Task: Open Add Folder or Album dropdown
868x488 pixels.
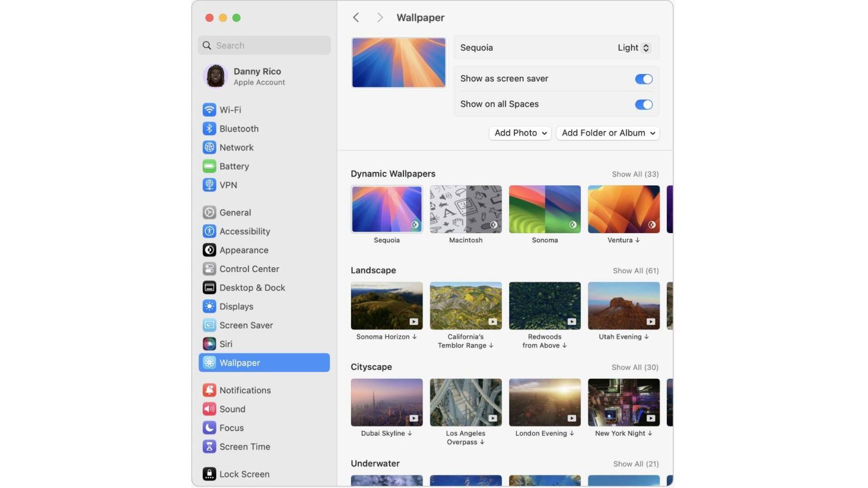Action: coord(608,133)
